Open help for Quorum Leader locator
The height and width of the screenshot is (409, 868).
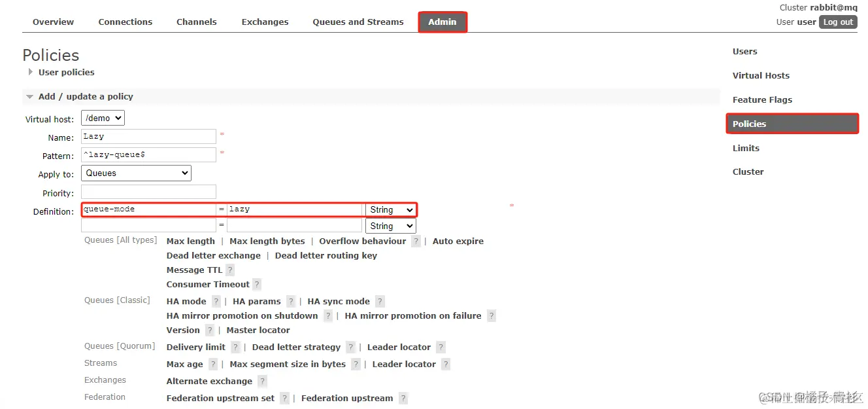[441, 347]
